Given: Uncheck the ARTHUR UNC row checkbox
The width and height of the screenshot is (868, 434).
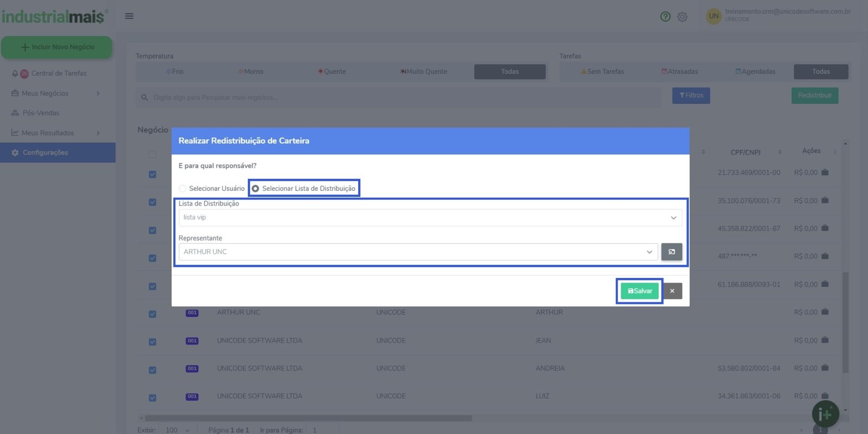Looking at the screenshot, I should (x=152, y=314).
